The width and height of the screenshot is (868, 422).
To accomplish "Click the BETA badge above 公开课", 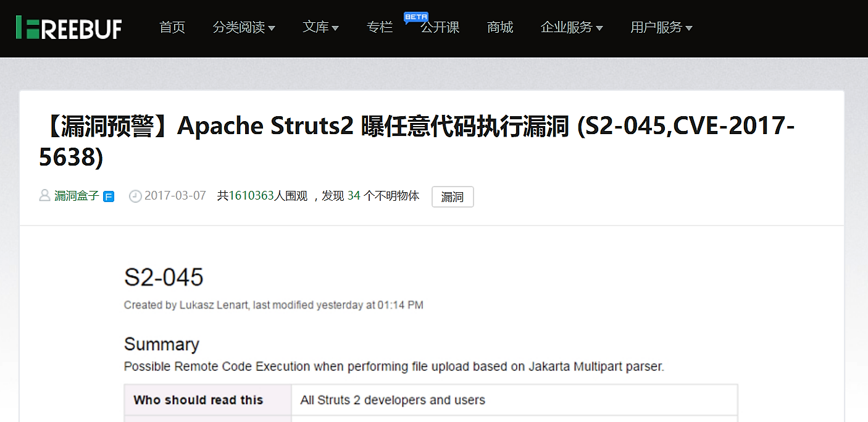I will [416, 17].
